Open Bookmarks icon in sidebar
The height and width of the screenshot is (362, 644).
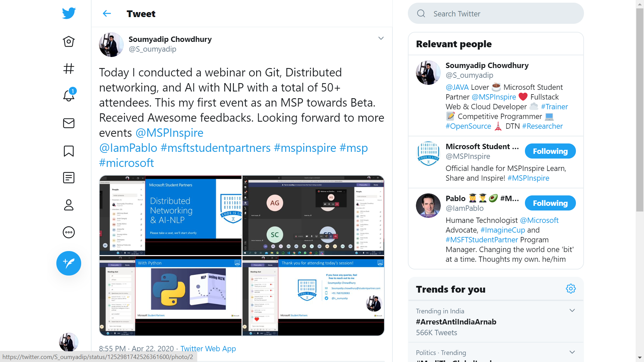(x=69, y=151)
